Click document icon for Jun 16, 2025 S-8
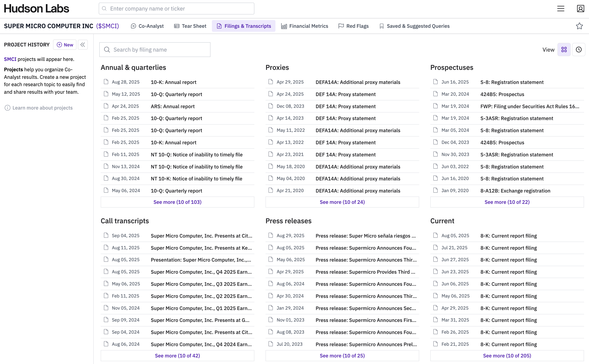The width and height of the screenshot is (589, 364). tap(435, 82)
